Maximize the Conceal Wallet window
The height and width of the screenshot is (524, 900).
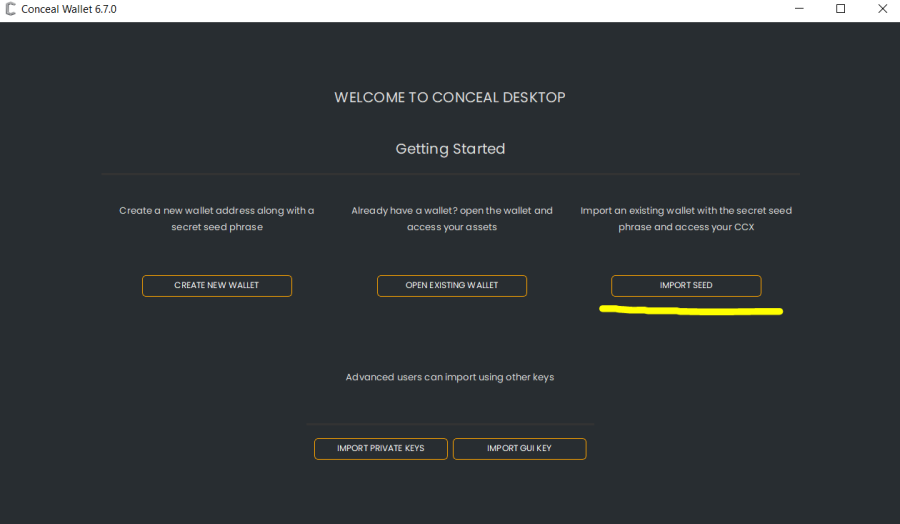click(x=840, y=10)
